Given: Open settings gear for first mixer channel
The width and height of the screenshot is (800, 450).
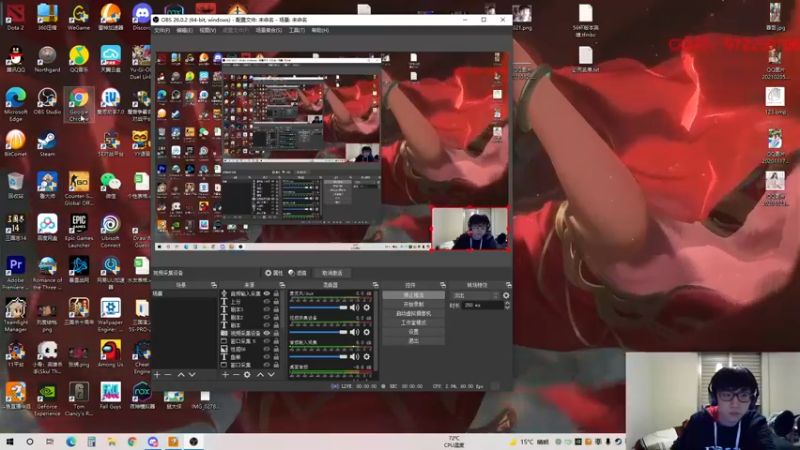Looking at the screenshot, I should (366, 308).
